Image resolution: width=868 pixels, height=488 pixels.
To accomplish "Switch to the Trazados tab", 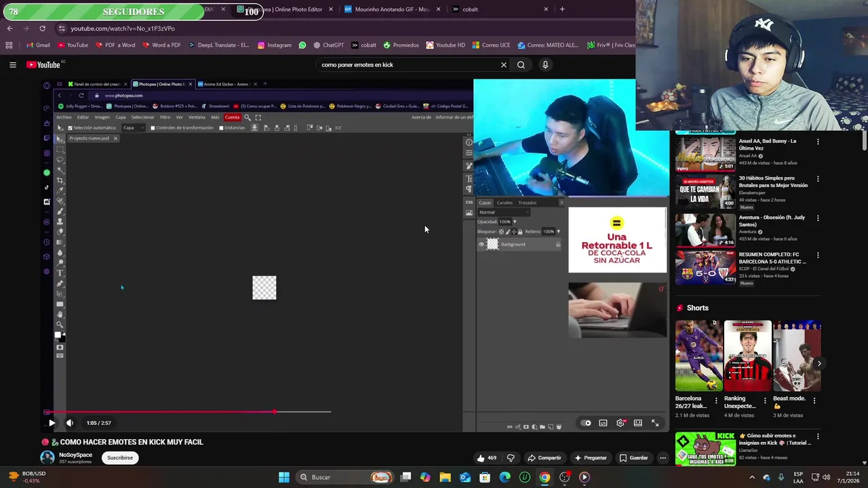I will 527,203.
